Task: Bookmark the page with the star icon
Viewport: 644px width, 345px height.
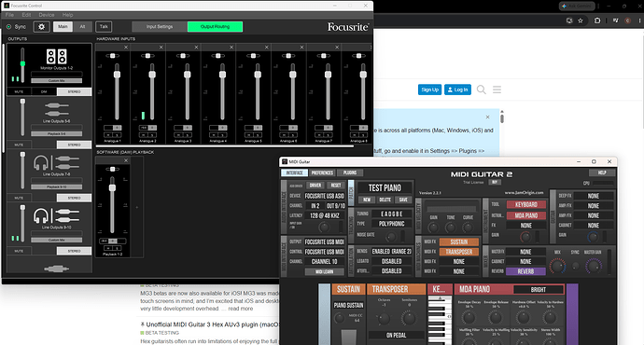Action: 581,21
